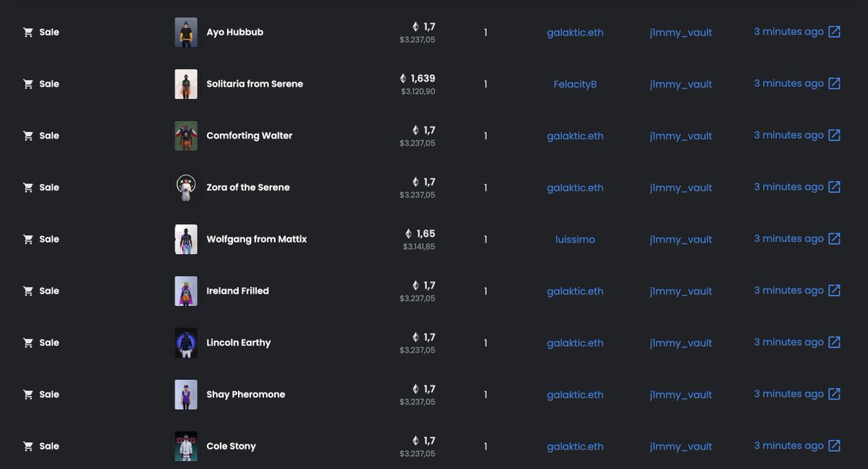868x469 pixels.
Task: Open external link icon for Solitaria from Serene sale
Action: pyautogui.click(x=834, y=83)
